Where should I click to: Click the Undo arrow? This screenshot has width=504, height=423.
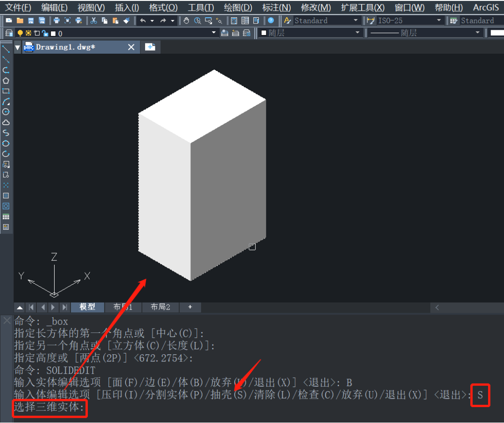click(x=143, y=21)
